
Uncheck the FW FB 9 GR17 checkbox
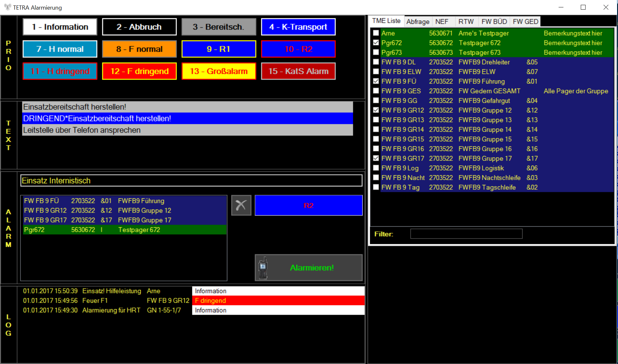pyautogui.click(x=376, y=158)
